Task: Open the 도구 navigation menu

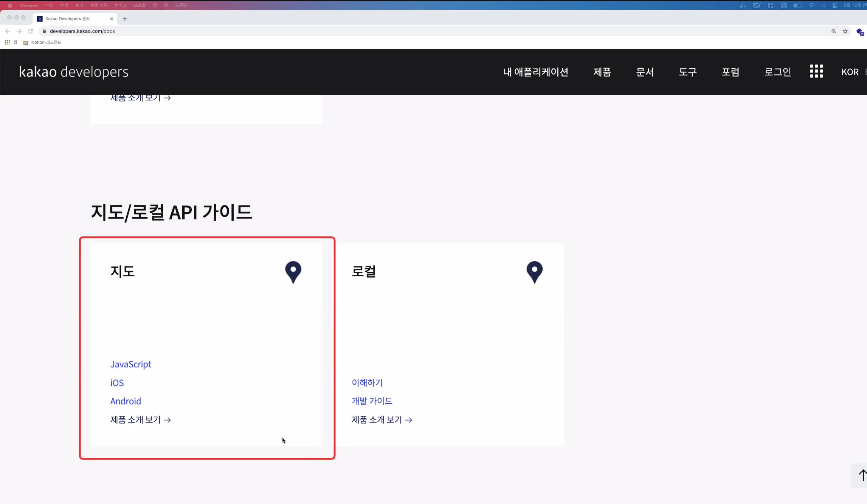Action: click(x=687, y=72)
